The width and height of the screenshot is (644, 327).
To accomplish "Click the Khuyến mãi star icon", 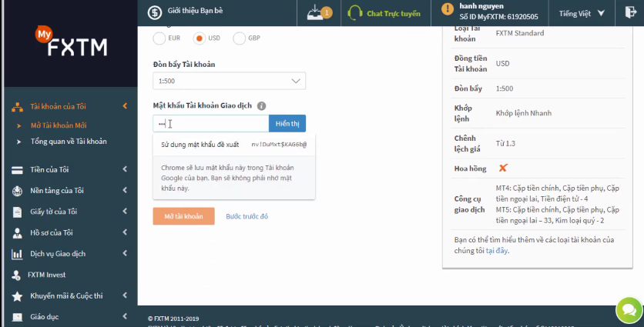I will pos(17,296).
